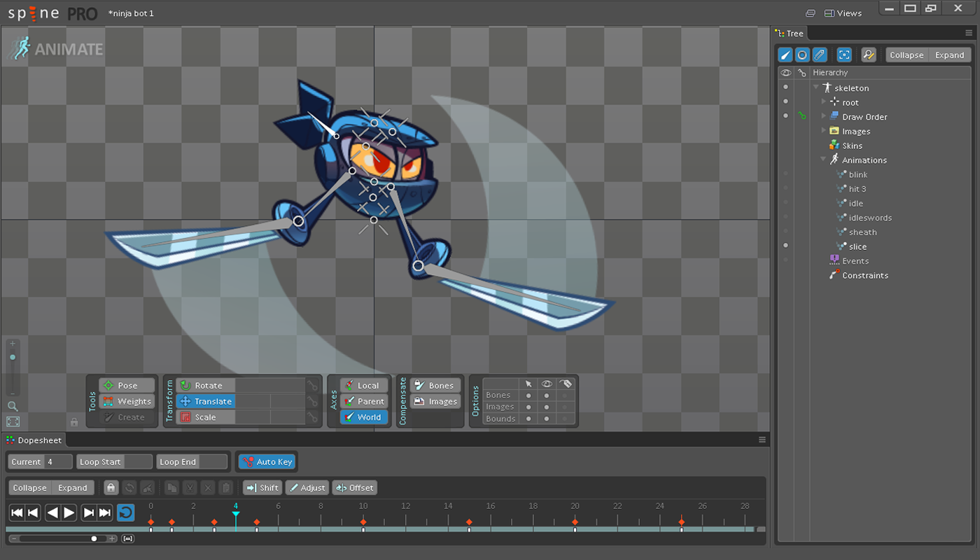Switch to the Tree tab
The width and height of the screenshot is (980, 560).
tap(790, 33)
